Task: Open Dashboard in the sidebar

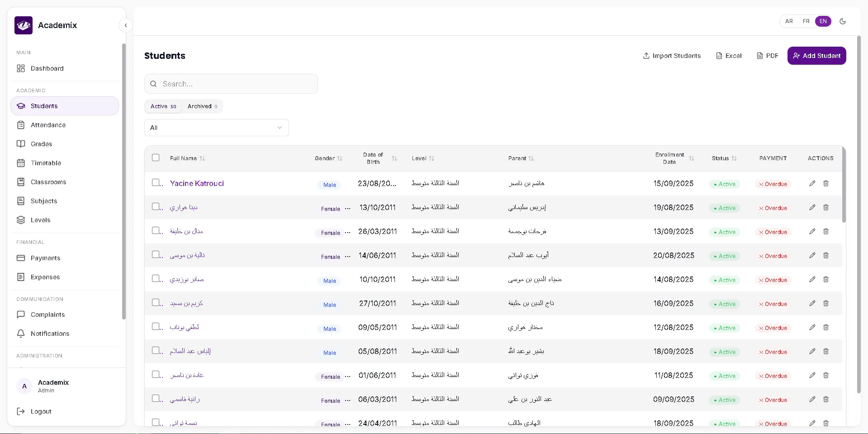Action: tap(65, 68)
